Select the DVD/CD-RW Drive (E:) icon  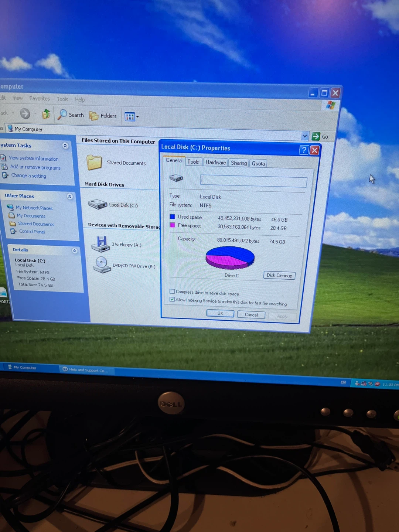click(x=102, y=265)
